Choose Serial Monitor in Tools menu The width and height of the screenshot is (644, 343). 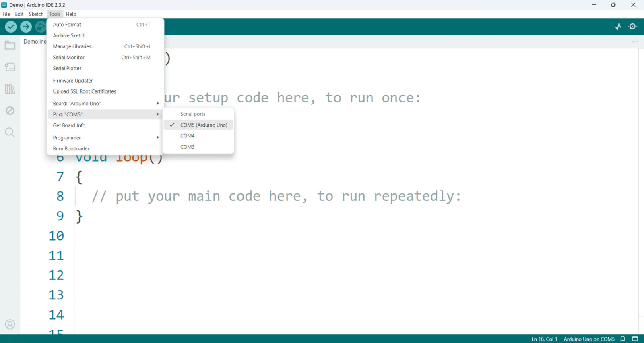coord(105,58)
